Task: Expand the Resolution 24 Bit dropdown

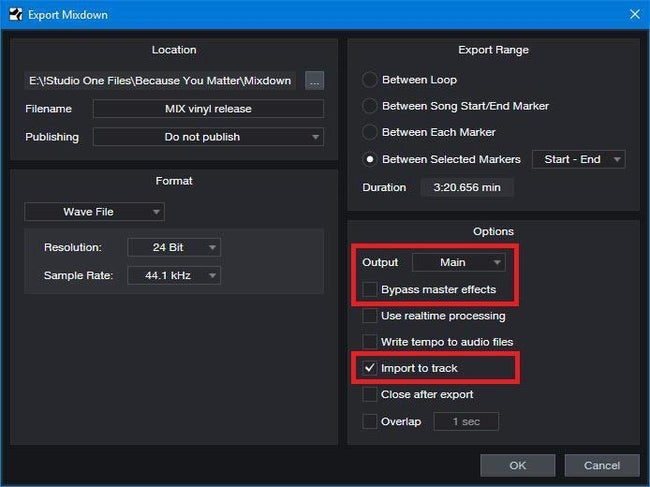Action: pos(174,247)
